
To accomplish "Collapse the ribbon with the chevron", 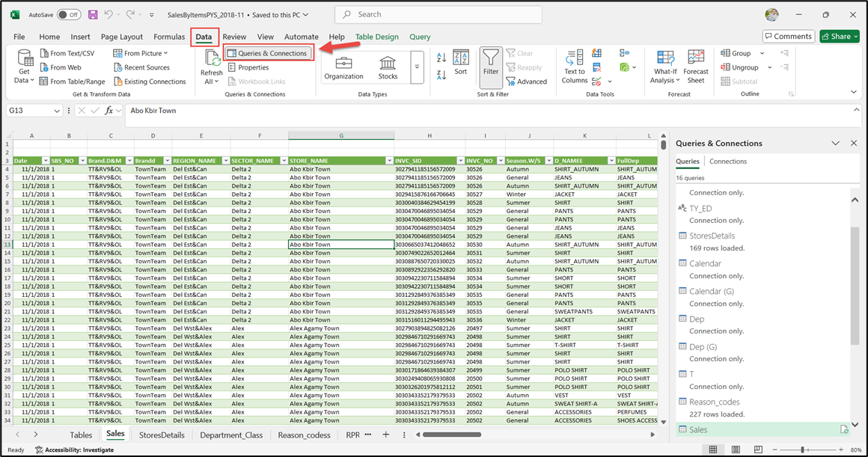I will (x=854, y=92).
